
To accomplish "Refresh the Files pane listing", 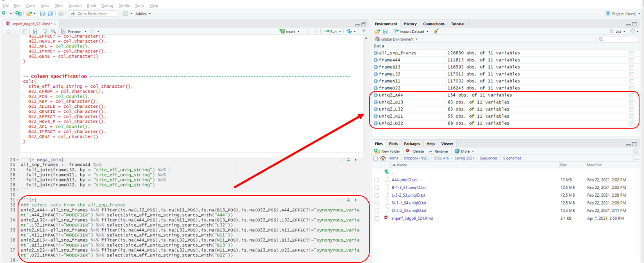I will click(x=636, y=151).
